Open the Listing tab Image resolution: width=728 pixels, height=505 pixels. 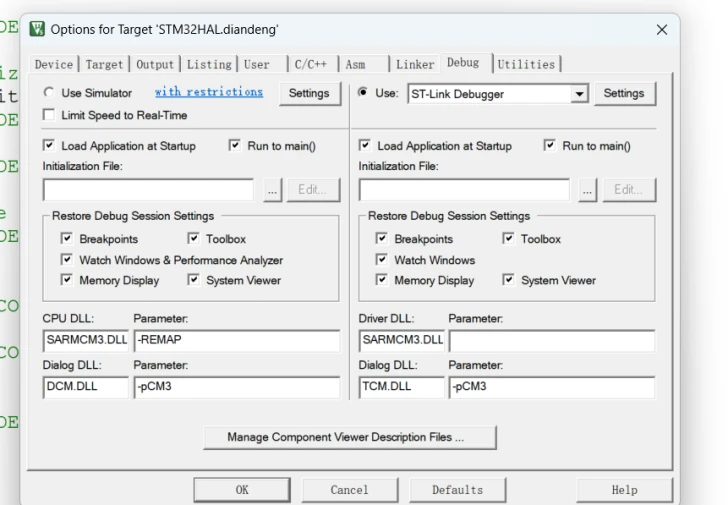pyautogui.click(x=209, y=65)
